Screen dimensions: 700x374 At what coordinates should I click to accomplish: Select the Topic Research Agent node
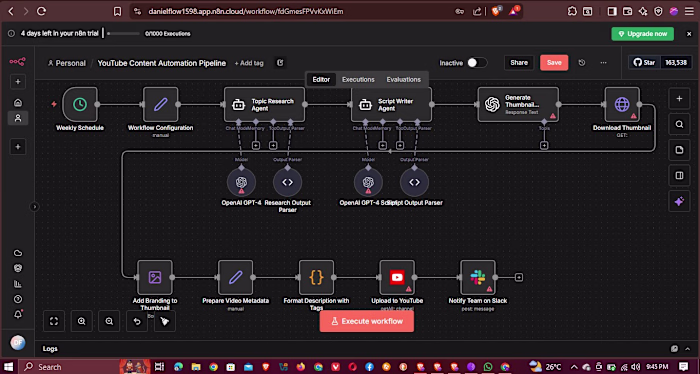point(264,104)
